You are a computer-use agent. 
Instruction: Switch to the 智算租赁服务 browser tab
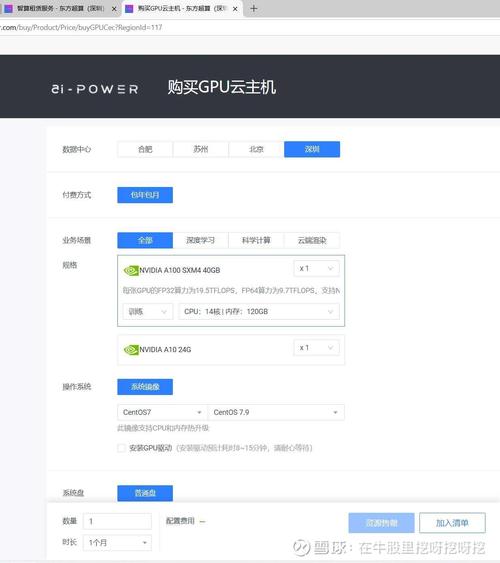(60, 9)
